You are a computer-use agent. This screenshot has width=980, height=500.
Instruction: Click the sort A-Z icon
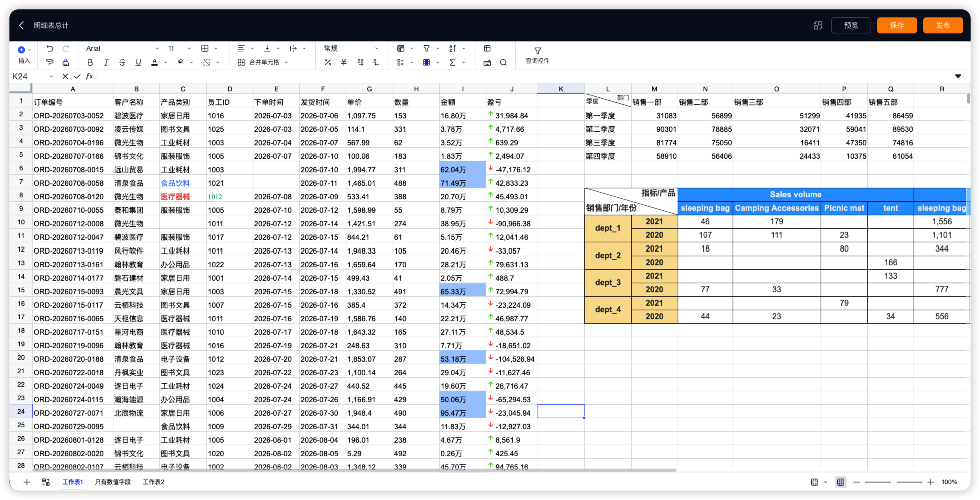pos(452,49)
